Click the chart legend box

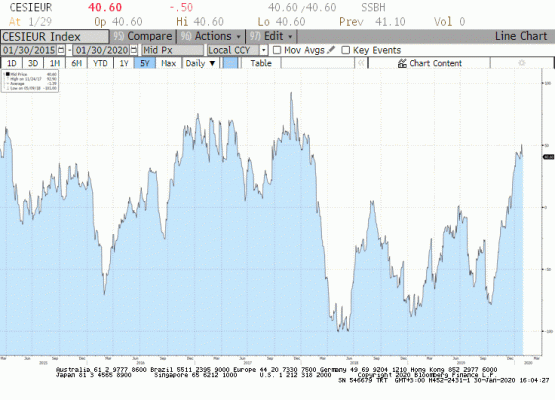coord(30,81)
